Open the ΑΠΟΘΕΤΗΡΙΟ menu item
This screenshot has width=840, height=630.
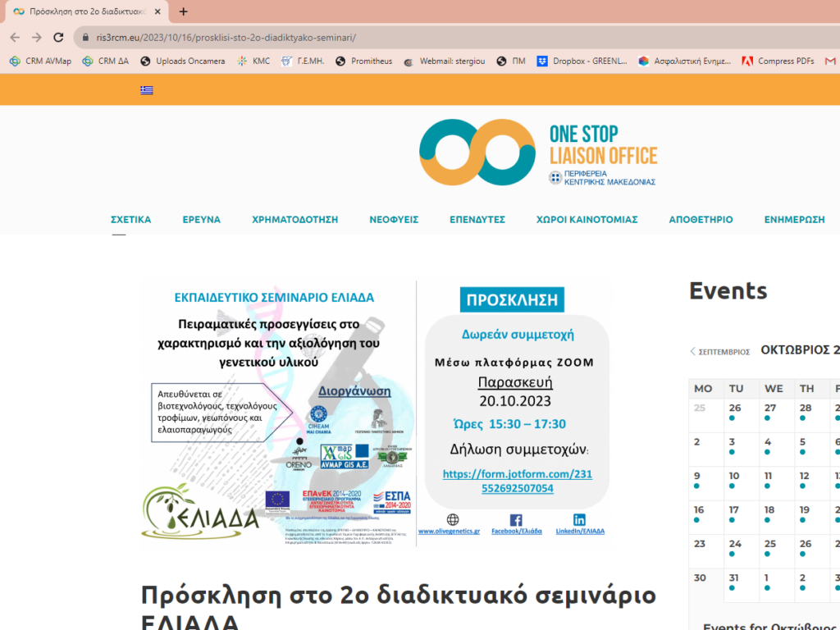click(x=701, y=220)
